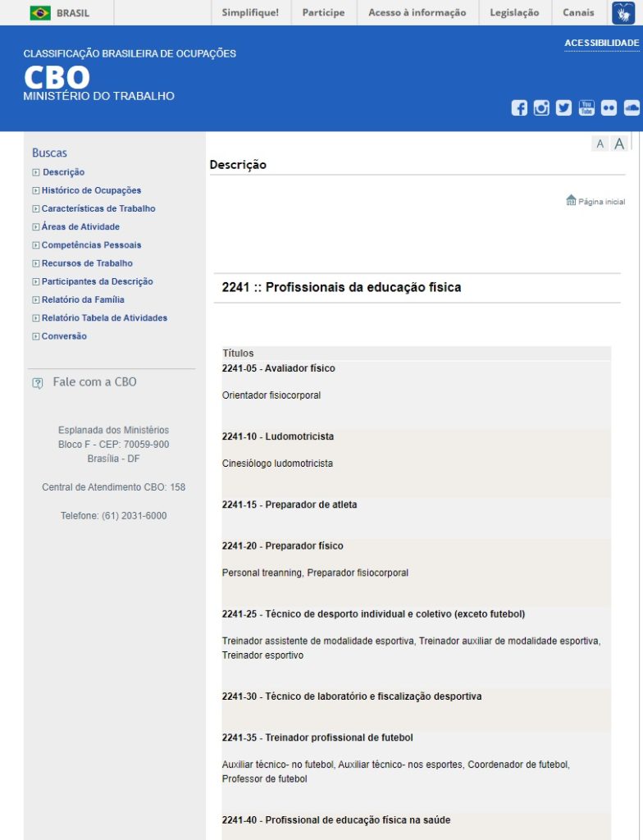Open the Acesso à informação menu
Viewport: 643px width, 840px height.
tap(417, 12)
